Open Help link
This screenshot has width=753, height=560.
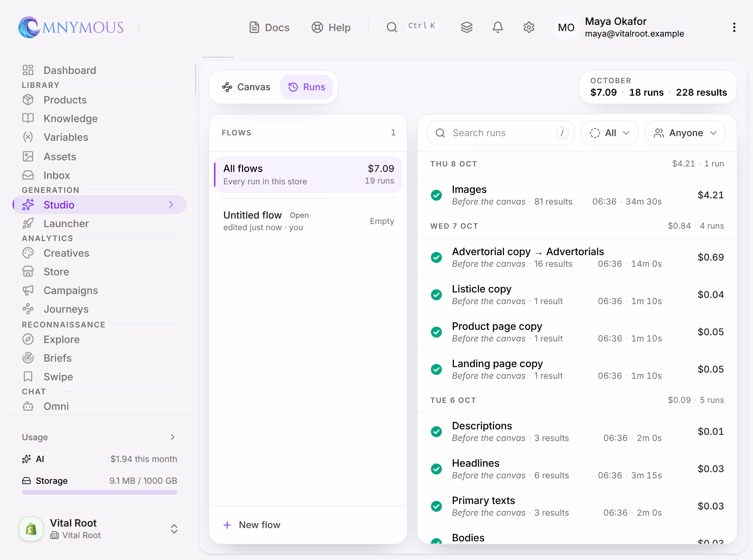click(331, 28)
